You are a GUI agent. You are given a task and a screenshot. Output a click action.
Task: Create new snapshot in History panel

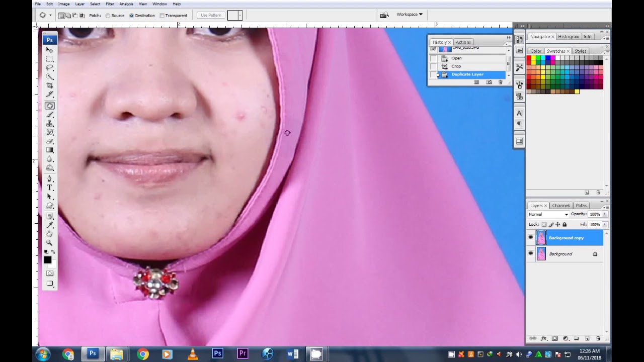click(x=489, y=82)
